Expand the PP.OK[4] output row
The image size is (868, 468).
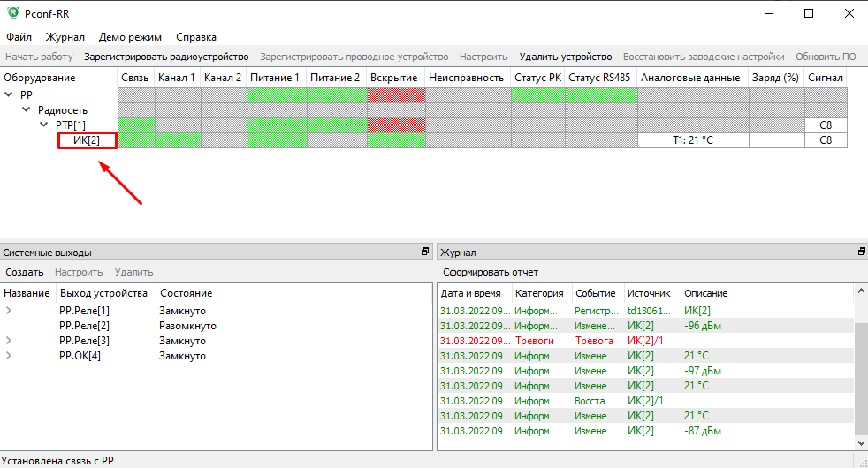pyautogui.click(x=9, y=356)
